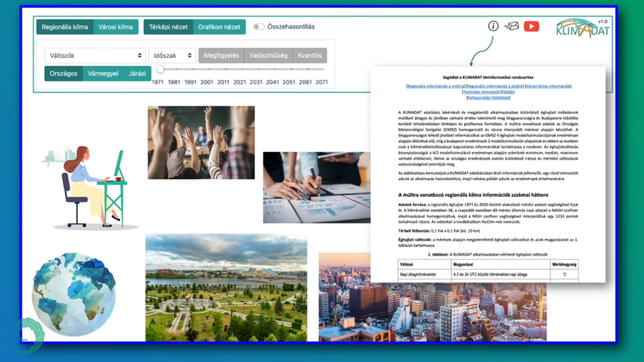Screen dimensions: 644x362
Task: Toggle the Összehasonlítás switch
Action: pos(259,27)
